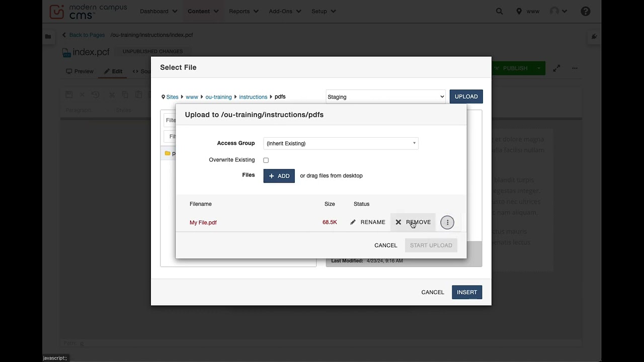
Task: Click the instructions breadcrumb link
Action: (253, 97)
